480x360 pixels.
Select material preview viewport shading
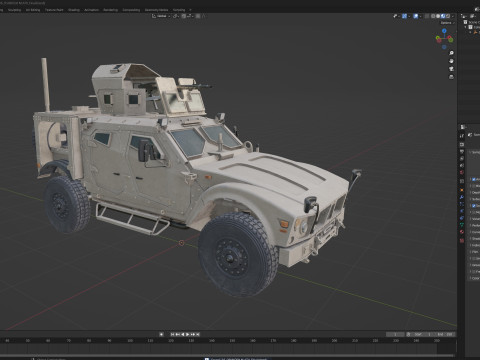pos(443,16)
